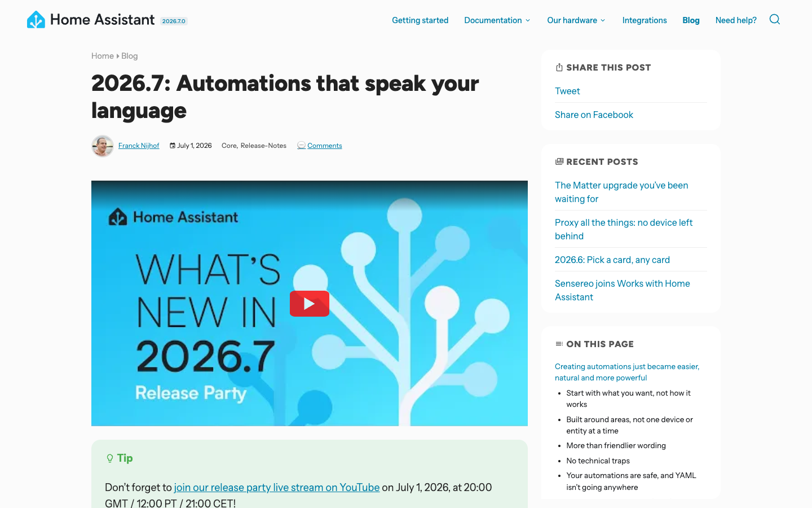This screenshot has width=812, height=508.
Task: Click the list icon beside On This Page
Action: (559, 344)
